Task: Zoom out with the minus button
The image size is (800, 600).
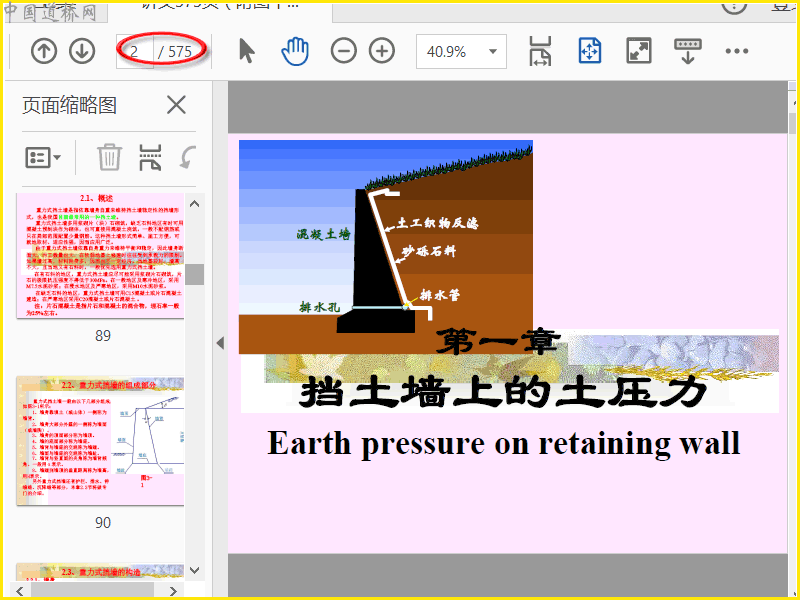Action: click(x=343, y=51)
